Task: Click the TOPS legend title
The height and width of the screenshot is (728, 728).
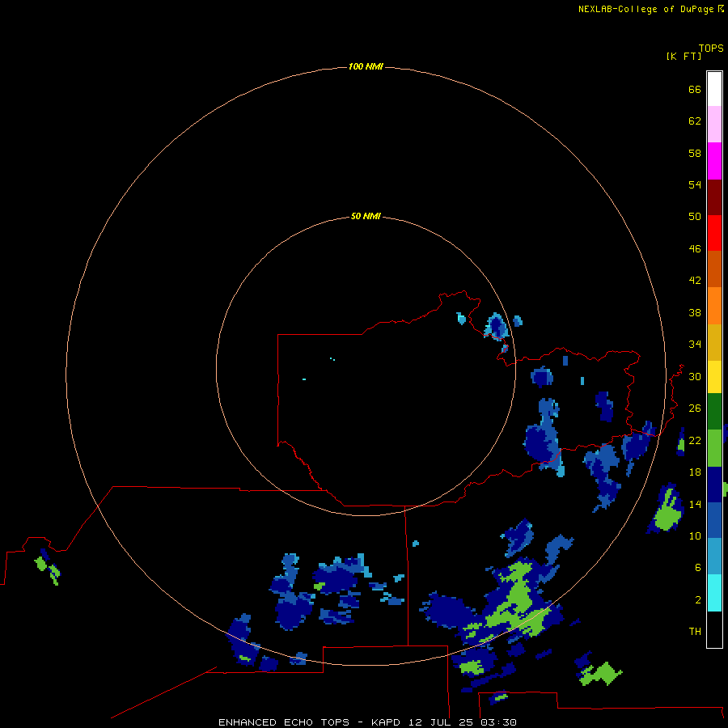Action: tap(711, 49)
